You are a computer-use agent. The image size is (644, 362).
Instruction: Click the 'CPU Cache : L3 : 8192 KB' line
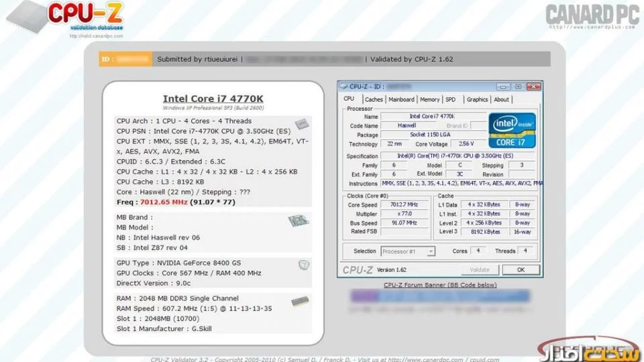pyautogui.click(x=160, y=182)
